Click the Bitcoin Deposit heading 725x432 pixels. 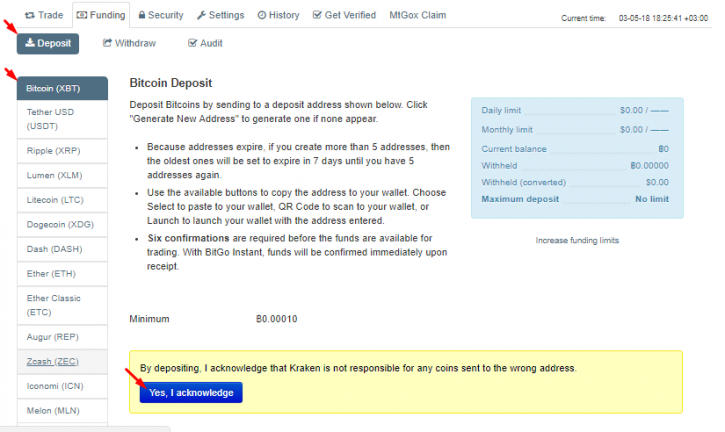[x=171, y=83]
